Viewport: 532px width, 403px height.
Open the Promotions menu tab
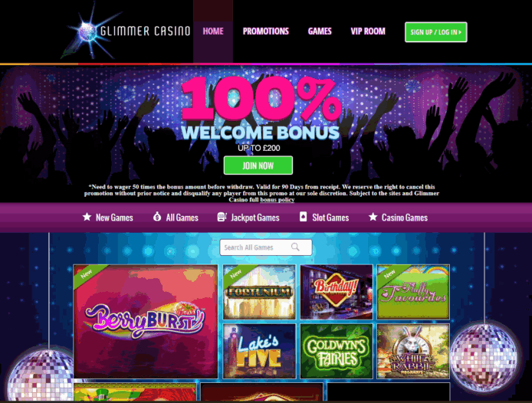tap(266, 31)
